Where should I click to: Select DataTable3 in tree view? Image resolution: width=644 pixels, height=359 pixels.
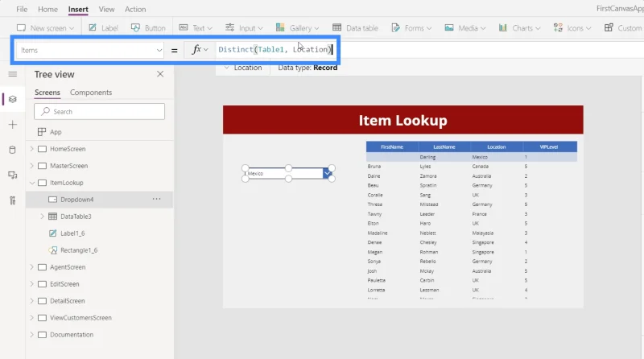pos(76,216)
